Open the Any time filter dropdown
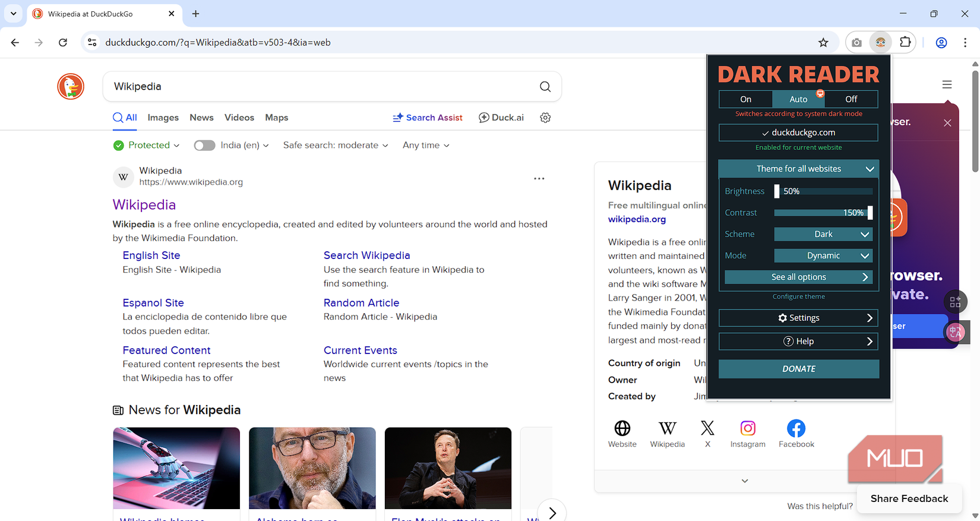The image size is (980, 521). tap(426, 145)
